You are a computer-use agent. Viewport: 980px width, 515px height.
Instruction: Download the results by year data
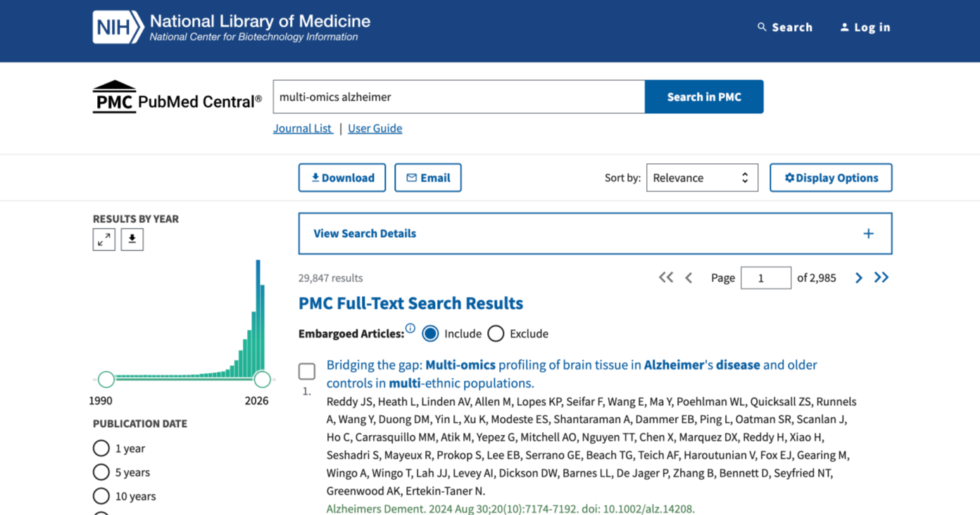click(132, 240)
